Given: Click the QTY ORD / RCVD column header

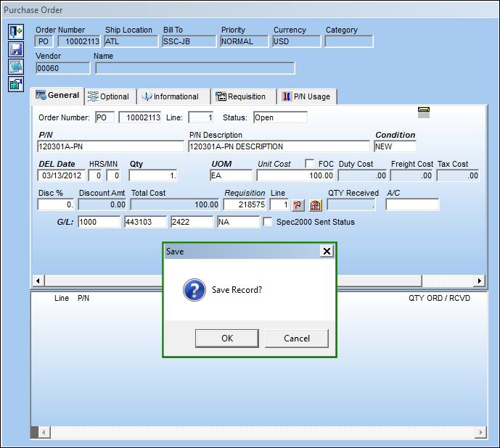Looking at the screenshot, I should click(x=439, y=298).
